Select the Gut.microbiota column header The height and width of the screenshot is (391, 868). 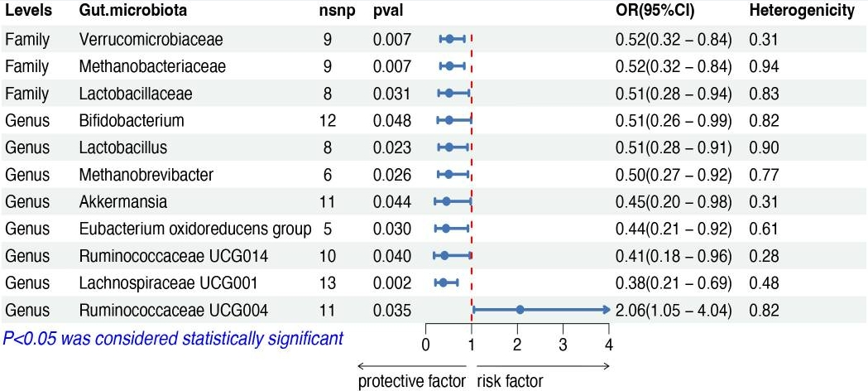[133, 12]
